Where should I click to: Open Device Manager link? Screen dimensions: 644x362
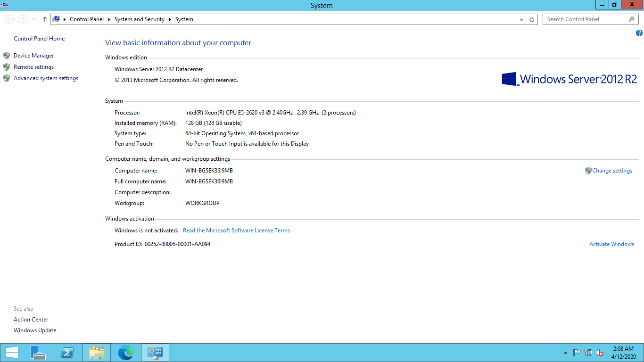[x=33, y=56]
